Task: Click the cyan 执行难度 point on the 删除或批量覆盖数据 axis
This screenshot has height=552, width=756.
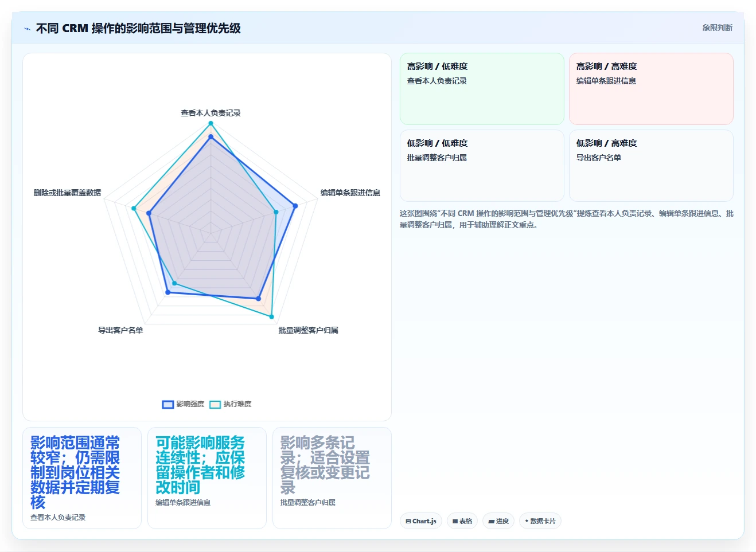Action: 134,209
